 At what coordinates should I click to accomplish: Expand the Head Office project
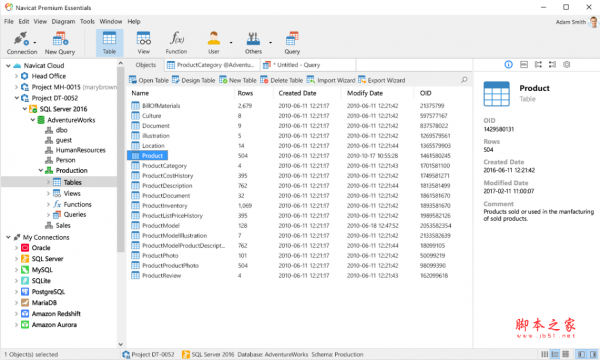(16, 76)
